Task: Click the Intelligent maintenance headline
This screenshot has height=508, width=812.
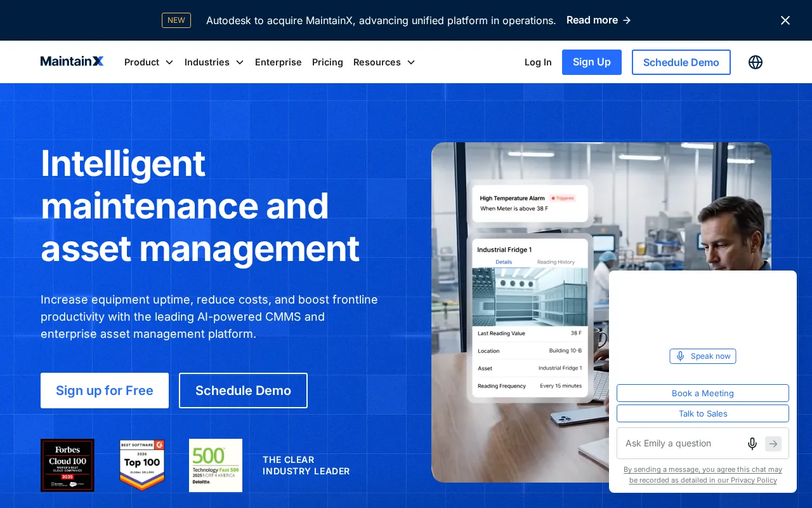Action: coord(200,206)
